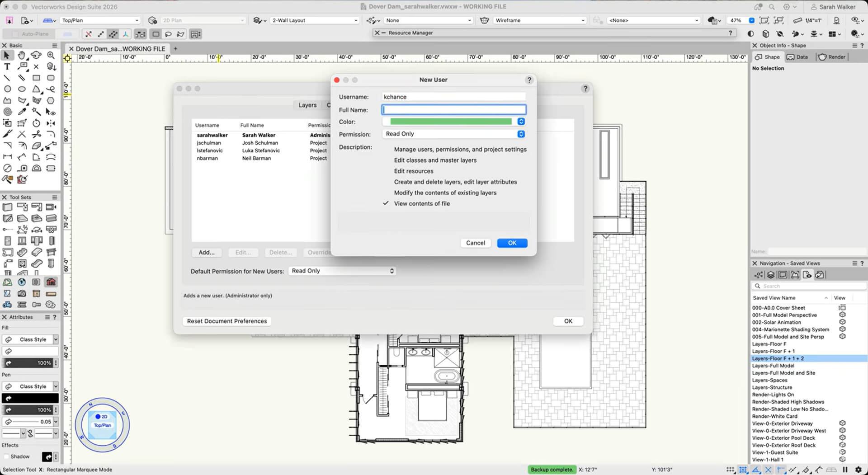Click the pause icon in bottom status bar
The width and height of the screenshot is (868, 475).
tap(845, 470)
